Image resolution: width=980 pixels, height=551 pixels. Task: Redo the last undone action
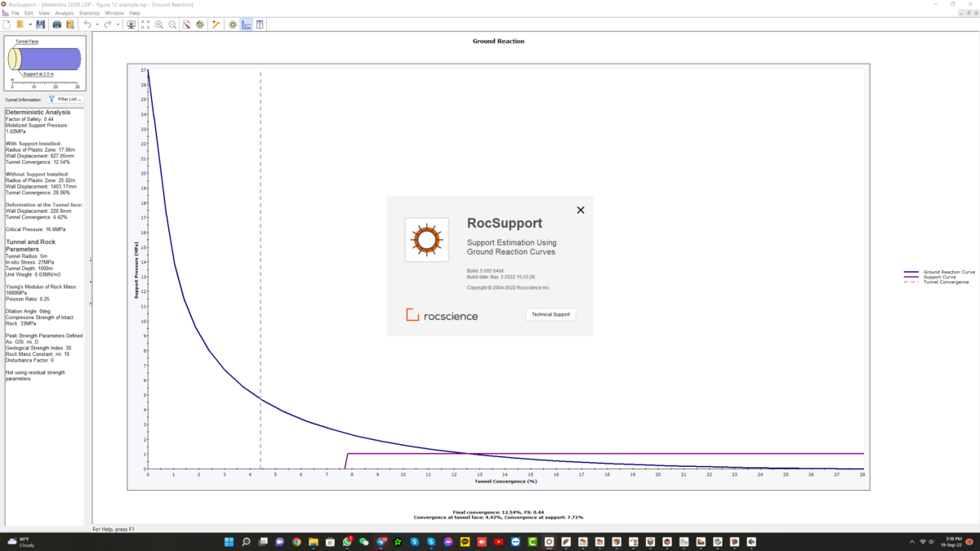pyautogui.click(x=108, y=24)
